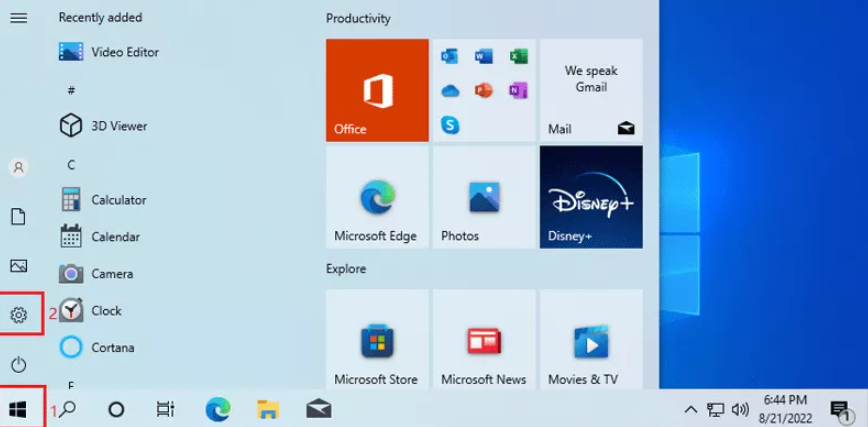Open PowerPoint icon in Office folder tile
868x427 pixels.
(x=484, y=90)
